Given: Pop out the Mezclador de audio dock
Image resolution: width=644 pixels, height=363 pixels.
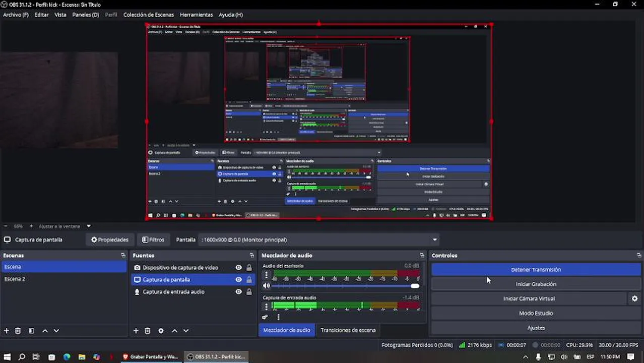Looking at the screenshot, I should coord(422,256).
